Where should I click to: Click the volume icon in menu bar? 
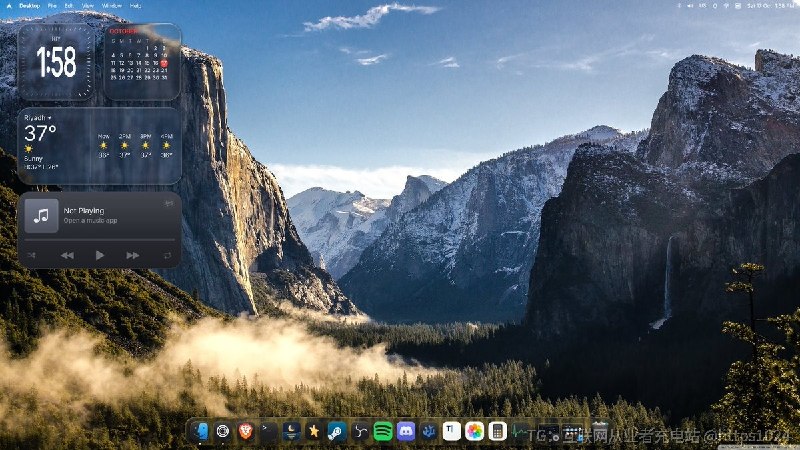click(x=690, y=6)
